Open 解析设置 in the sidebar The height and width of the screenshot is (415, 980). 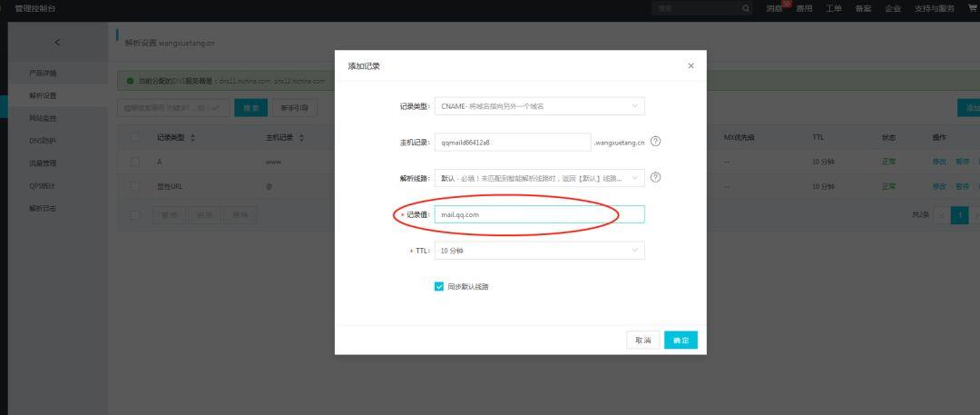click(43, 95)
